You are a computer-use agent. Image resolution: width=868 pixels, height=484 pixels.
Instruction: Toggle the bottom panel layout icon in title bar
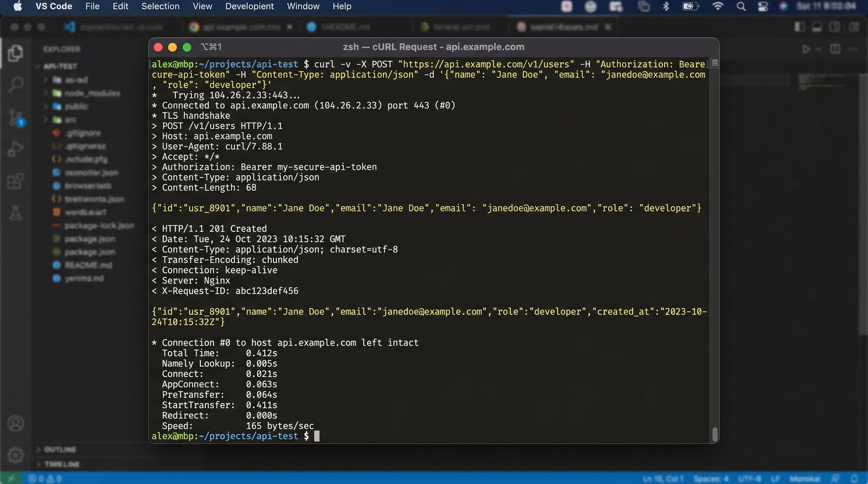pyautogui.click(x=817, y=27)
